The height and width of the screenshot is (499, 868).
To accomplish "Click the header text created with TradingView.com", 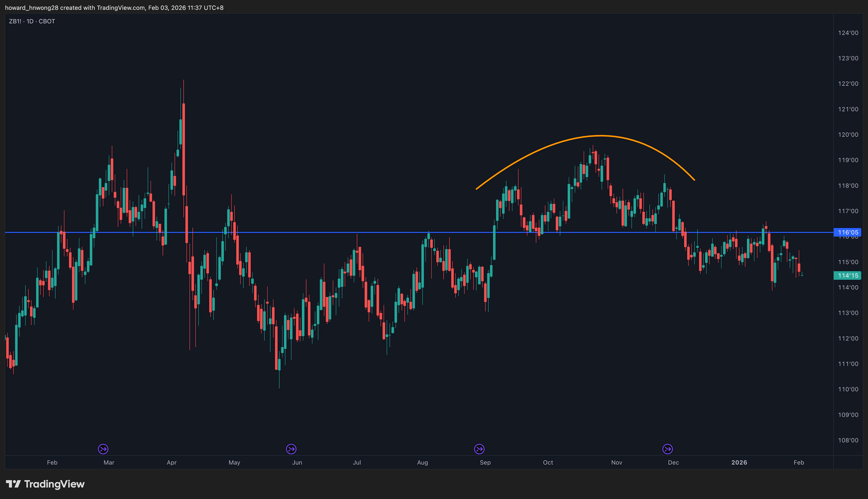I will tap(103, 7).
